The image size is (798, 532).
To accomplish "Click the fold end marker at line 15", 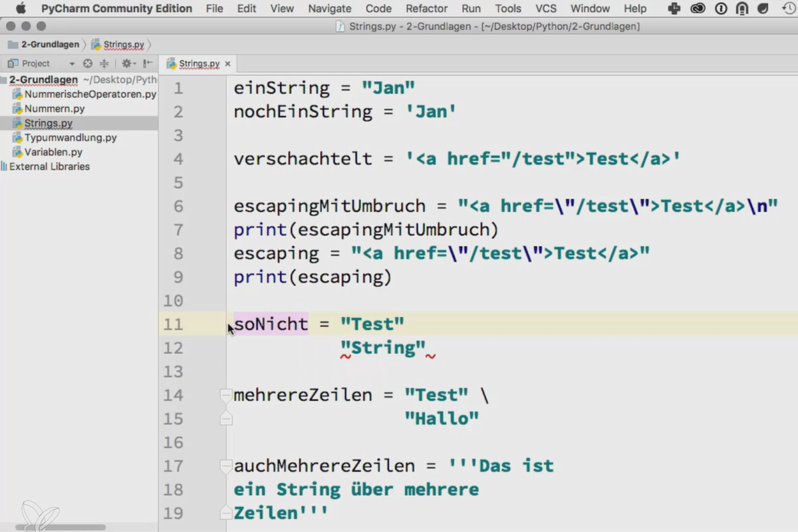I will pyautogui.click(x=226, y=419).
